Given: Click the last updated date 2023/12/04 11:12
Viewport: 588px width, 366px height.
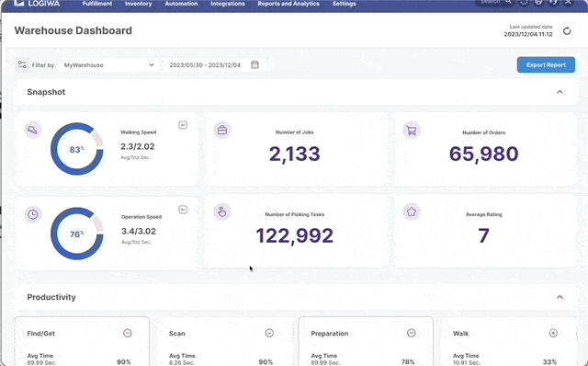Looking at the screenshot, I should click(x=528, y=34).
